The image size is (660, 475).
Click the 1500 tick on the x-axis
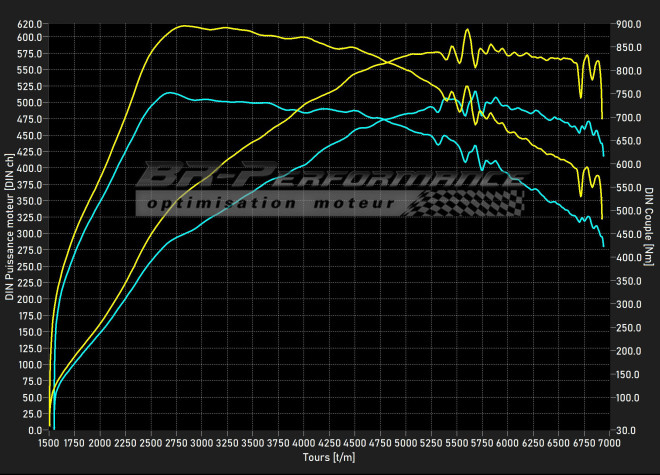click(x=49, y=442)
